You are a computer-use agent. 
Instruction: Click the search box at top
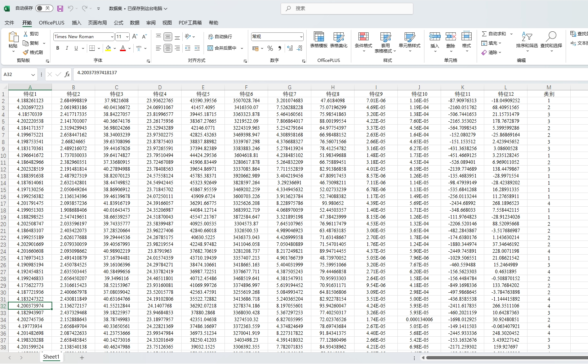(x=347, y=8)
